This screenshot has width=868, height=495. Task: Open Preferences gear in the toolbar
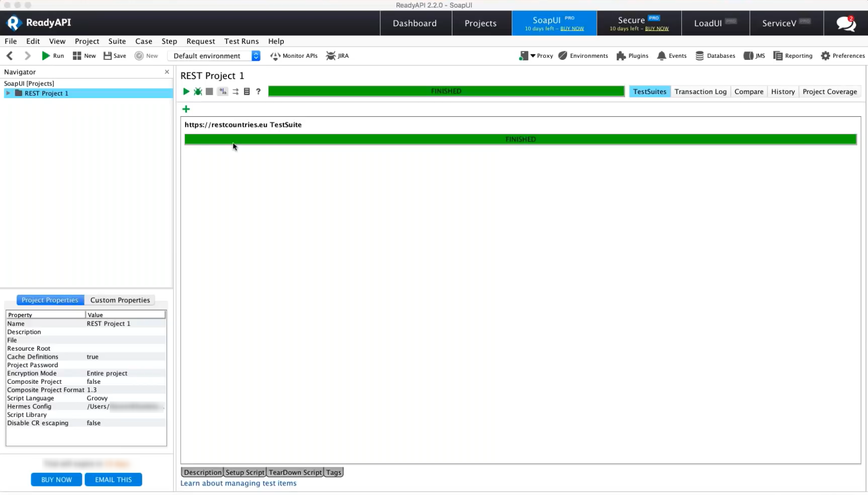842,56
